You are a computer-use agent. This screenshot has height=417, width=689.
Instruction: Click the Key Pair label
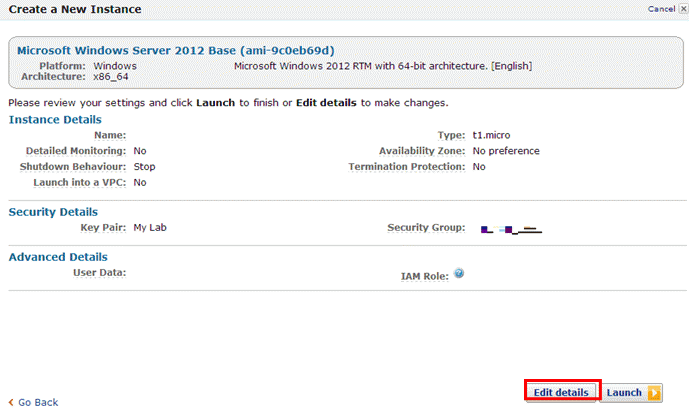coord(103,228)
